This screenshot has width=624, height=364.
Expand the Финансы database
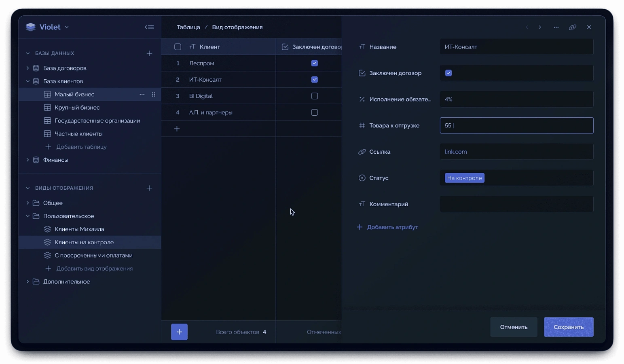click(x=27, y=160)
